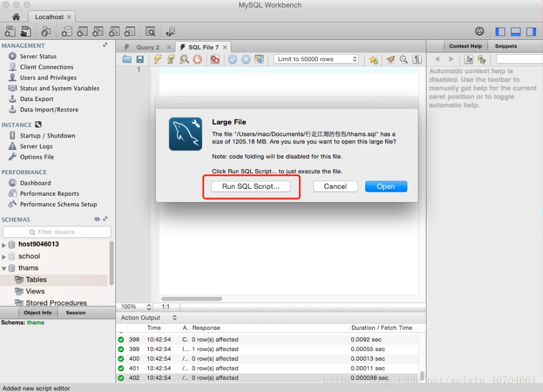Select Tables under thams schema

tap(36, 279)
